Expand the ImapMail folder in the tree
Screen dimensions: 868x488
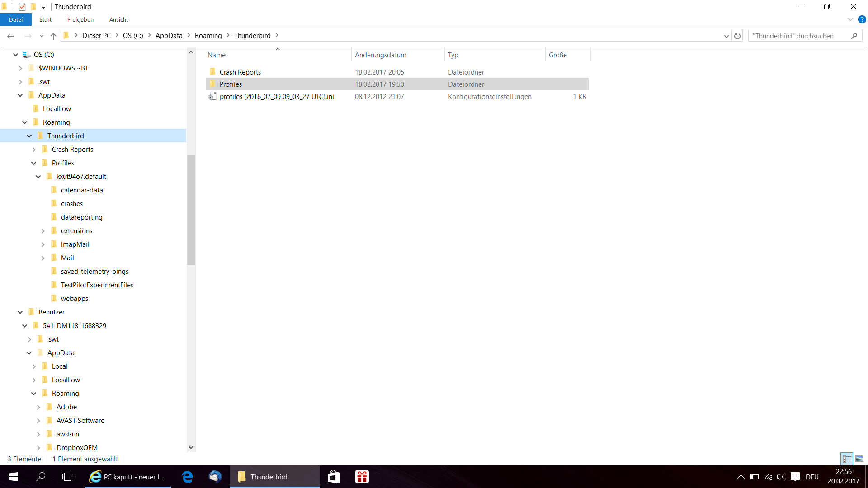point(43,244)
